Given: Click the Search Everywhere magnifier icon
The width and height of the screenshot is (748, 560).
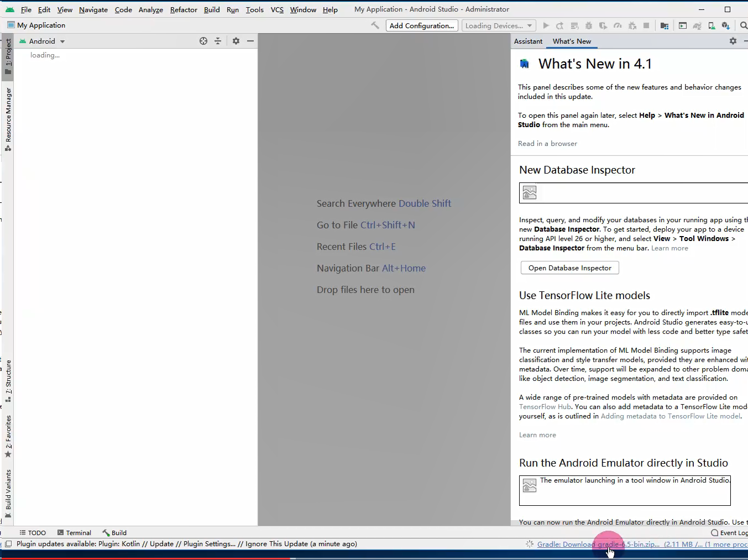Looking at the screenshot, I should (x=744, y=25).
